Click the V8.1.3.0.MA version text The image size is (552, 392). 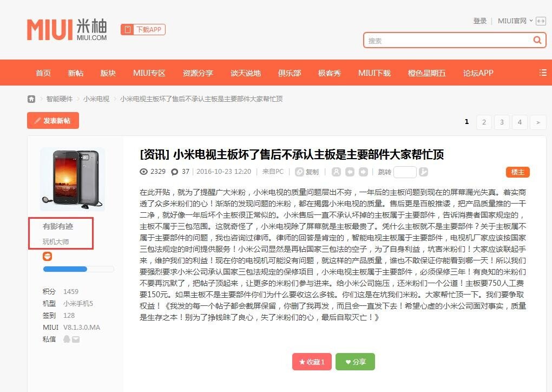click(x=82, y=327)
